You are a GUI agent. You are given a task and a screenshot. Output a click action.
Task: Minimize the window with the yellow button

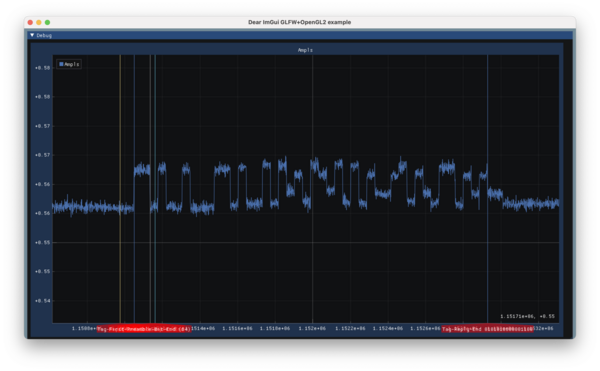[x=39, y=22]
